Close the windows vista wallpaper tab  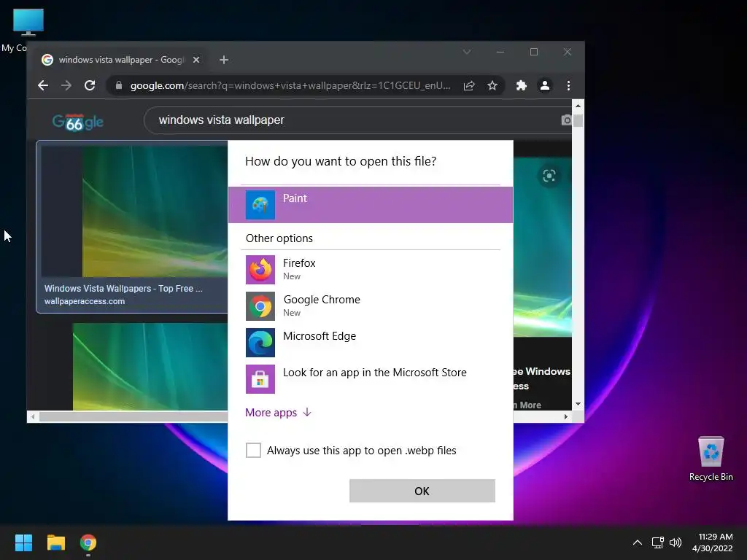[196, 60]
